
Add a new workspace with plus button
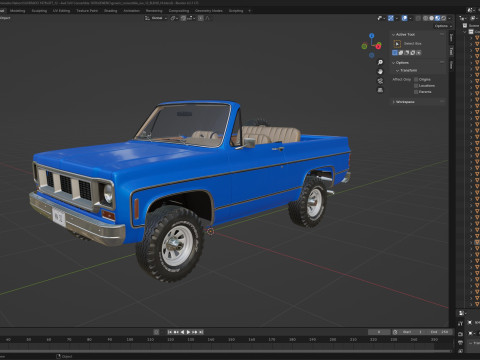click(x=250, y=11)
